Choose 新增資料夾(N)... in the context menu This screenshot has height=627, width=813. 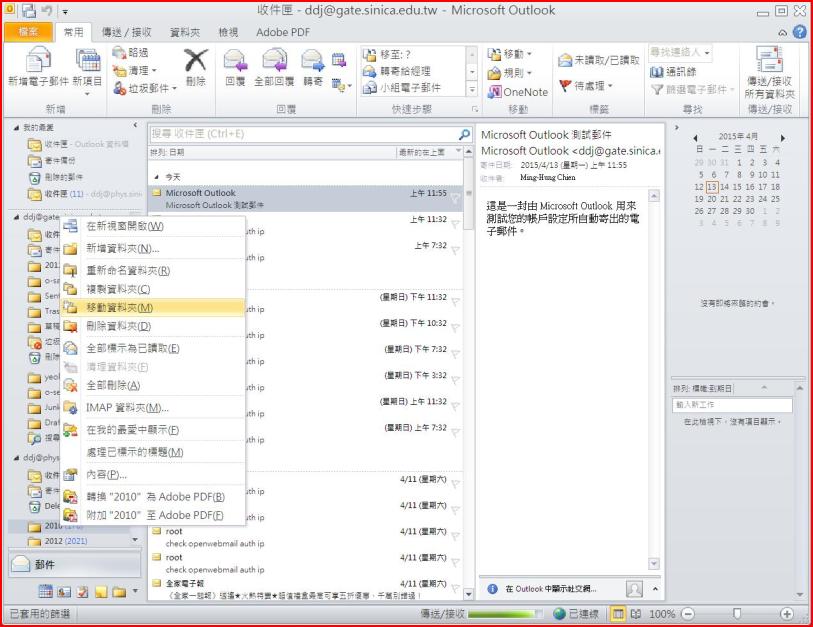click(x=152, y=248)
